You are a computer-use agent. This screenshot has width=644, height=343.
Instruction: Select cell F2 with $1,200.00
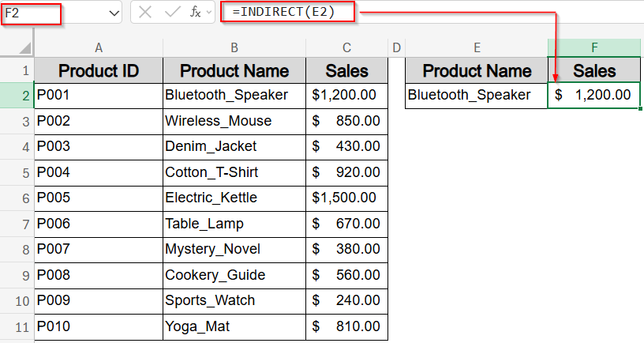coord(593,96)
